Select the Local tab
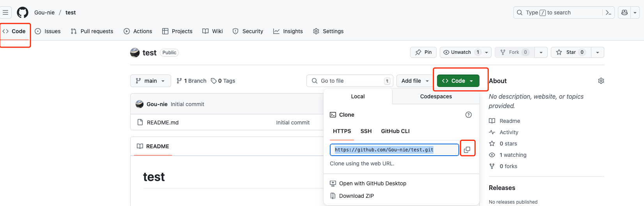Screen dimensions: 644x206 tap(358, 96)
